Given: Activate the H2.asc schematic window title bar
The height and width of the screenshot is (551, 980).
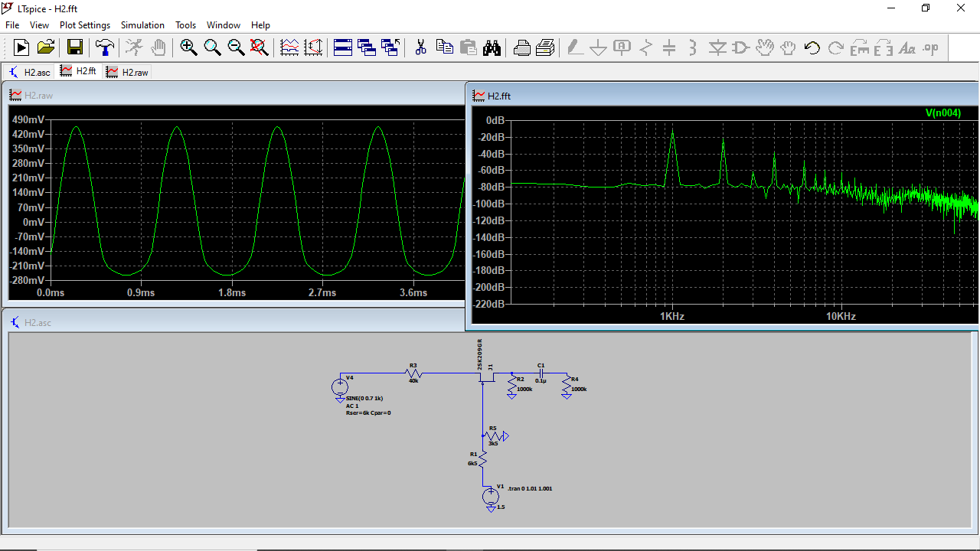Looking at the screenshot, I should click(x=234, y=322).
